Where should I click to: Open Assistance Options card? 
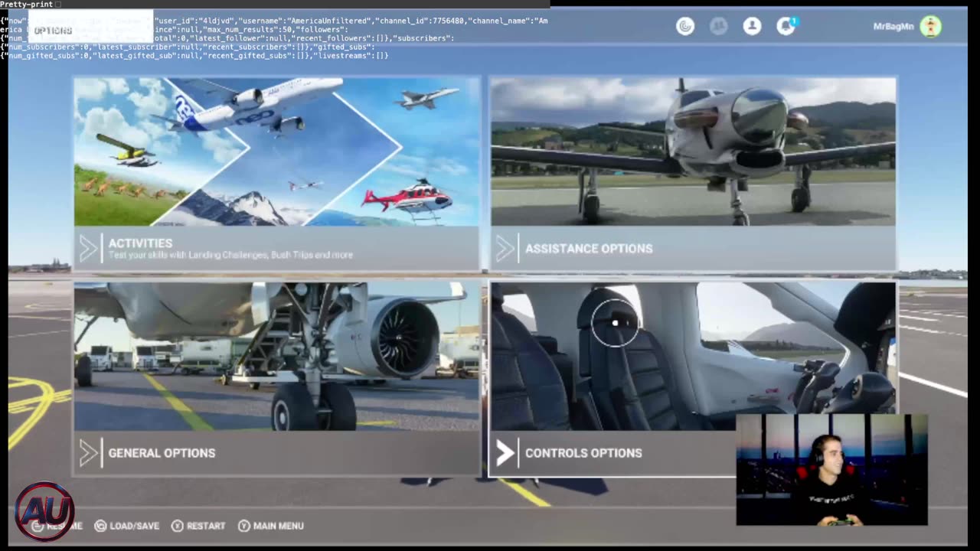[x=693, y=173]
